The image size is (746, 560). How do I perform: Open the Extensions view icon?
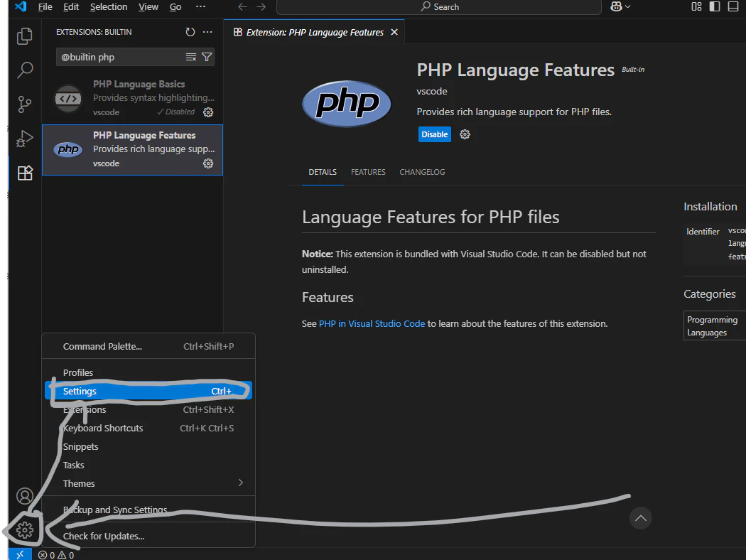click(x=24, y=172)
